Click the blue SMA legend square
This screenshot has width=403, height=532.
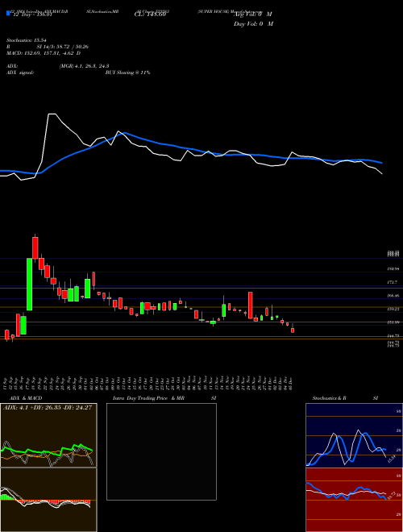(x=9, y=13)
